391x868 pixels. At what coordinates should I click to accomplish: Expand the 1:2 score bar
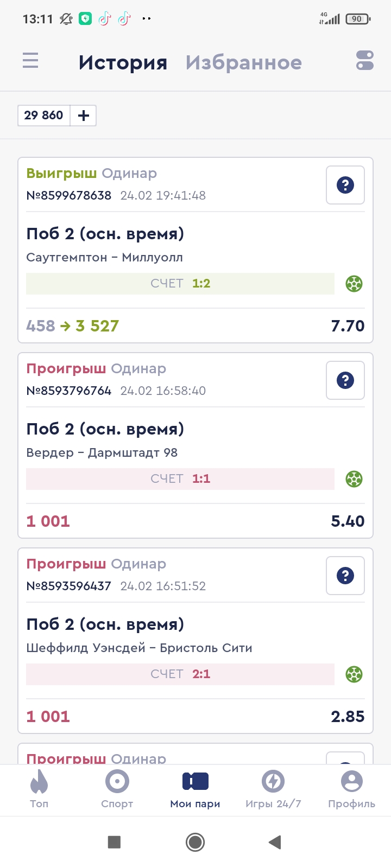coord(180,284)
